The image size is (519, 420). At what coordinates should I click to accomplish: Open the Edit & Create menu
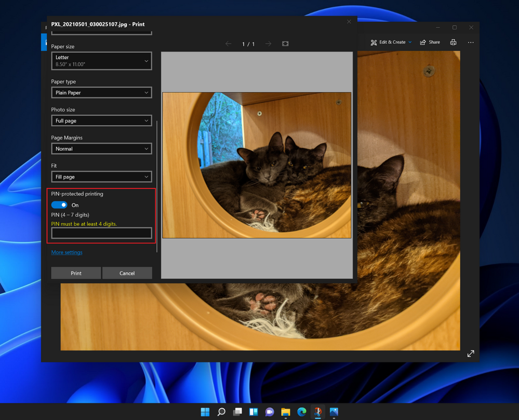coord(390,42)
